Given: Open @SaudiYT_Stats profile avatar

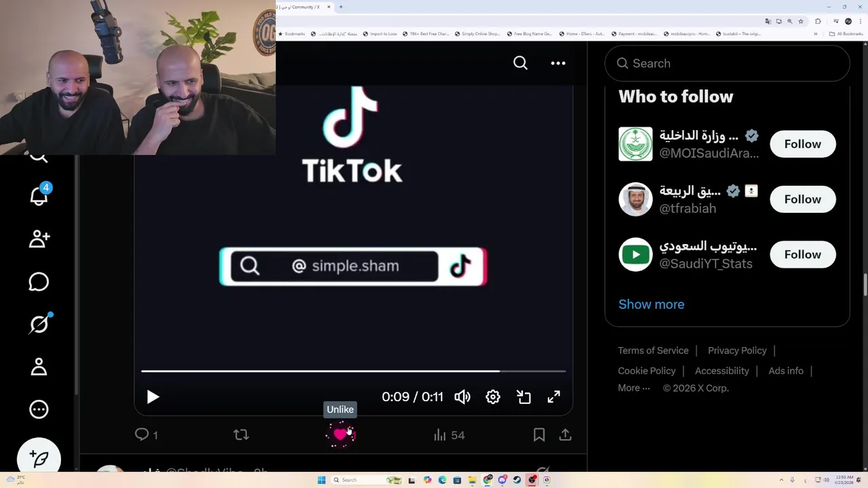Looking at the screenshot, I should [x=635, y=254].
